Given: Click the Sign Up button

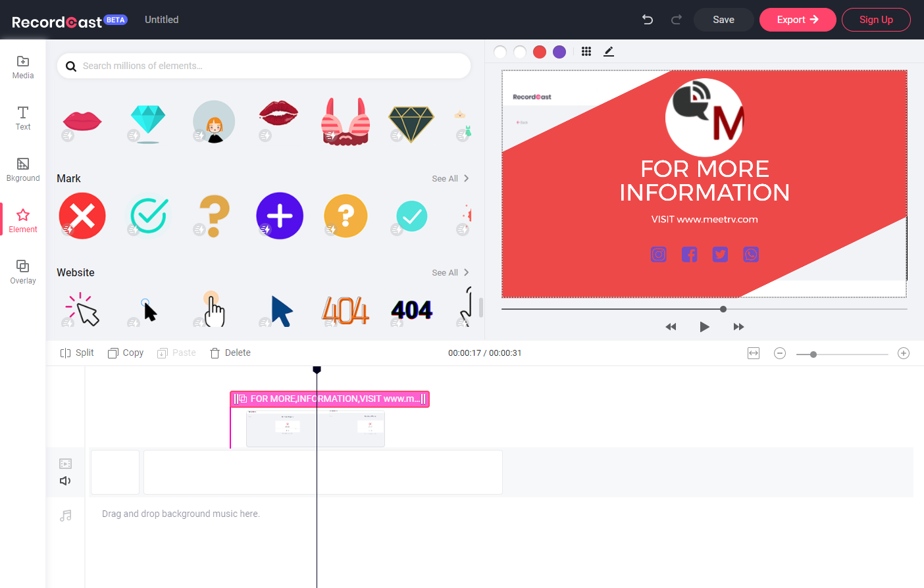Looking at the screenshot, I should click(x=876, y=20).
